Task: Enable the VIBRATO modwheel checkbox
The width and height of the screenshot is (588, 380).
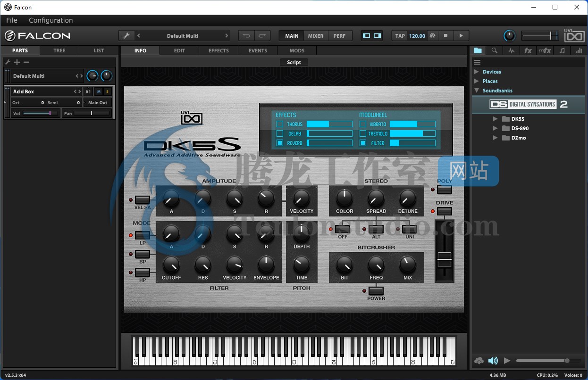Action: point(363,124)
